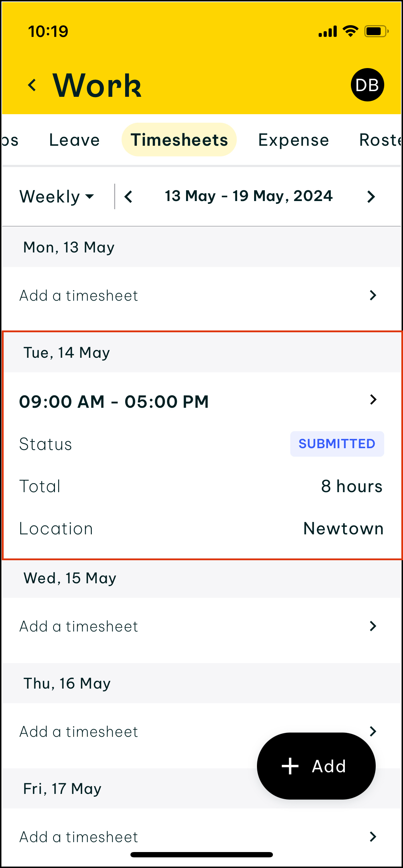Tap the battery icon in status bar
Image resolution: width=403 pixels, height=868 pixels.
(x=376, y=32)
